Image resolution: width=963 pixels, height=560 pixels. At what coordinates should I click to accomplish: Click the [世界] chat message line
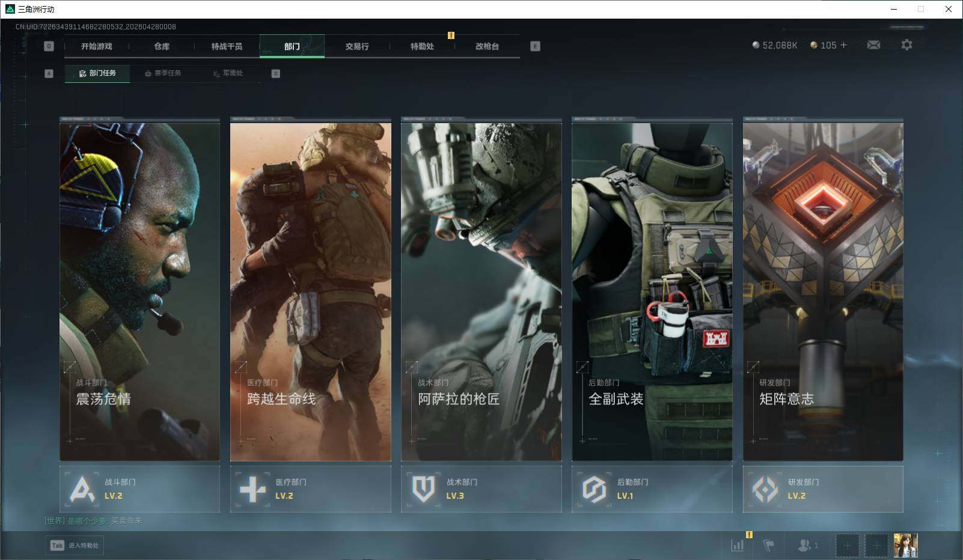click(x=93, y=521)
